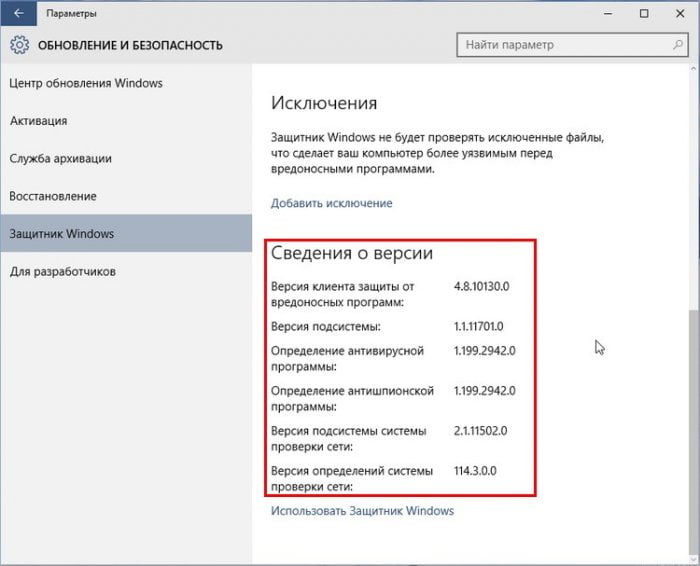
Task: Click the "Исключения" heading
Action: tap(324, 103)
